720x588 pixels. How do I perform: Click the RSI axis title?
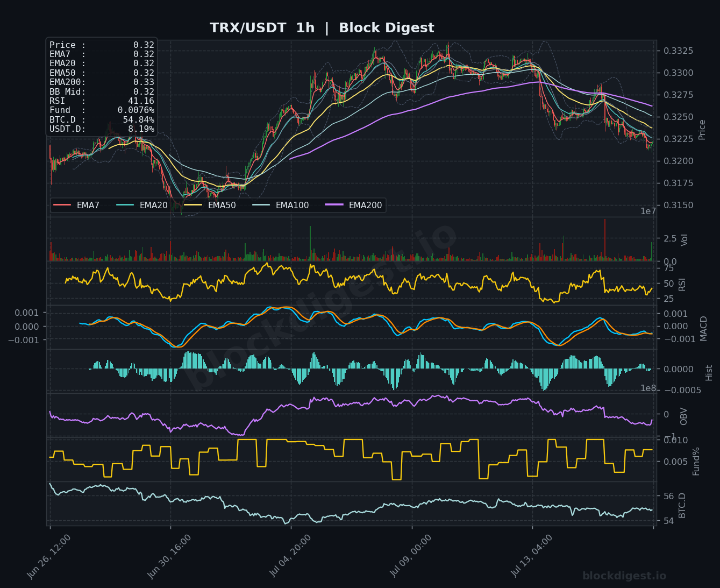(682, 284)
